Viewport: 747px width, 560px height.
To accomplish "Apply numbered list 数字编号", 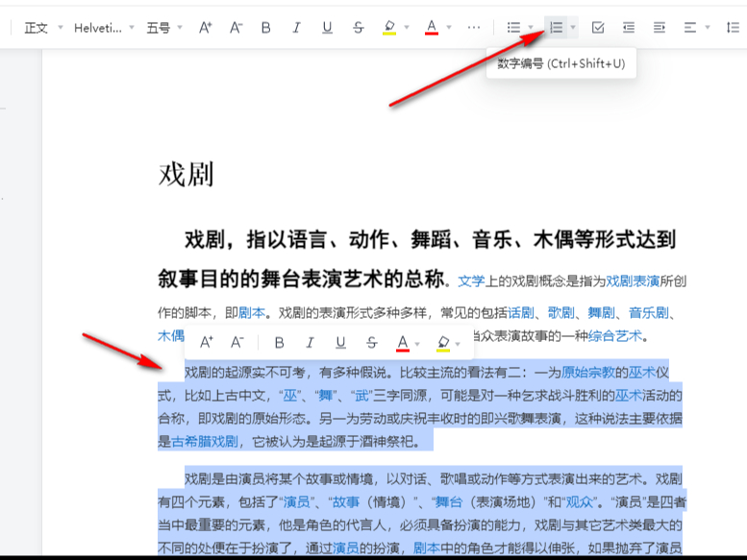I will point(556,28).
